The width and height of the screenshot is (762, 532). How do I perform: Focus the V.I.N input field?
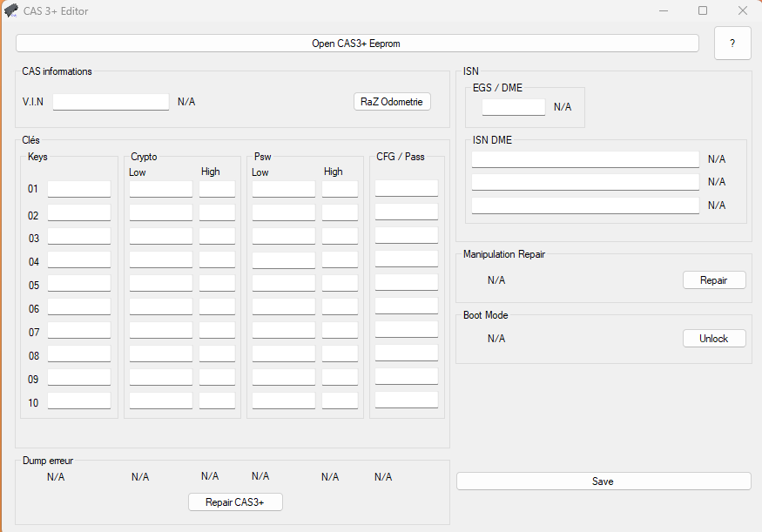tap(111, 102)
